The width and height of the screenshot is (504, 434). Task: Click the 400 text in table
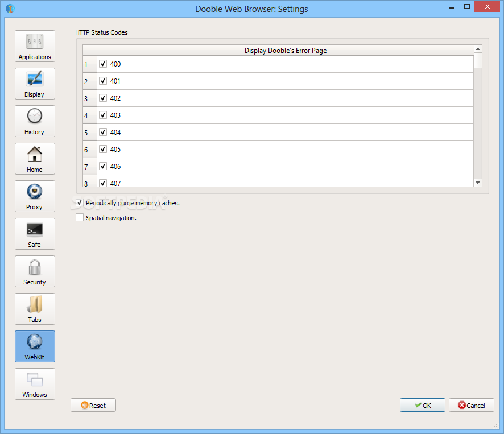115,64
